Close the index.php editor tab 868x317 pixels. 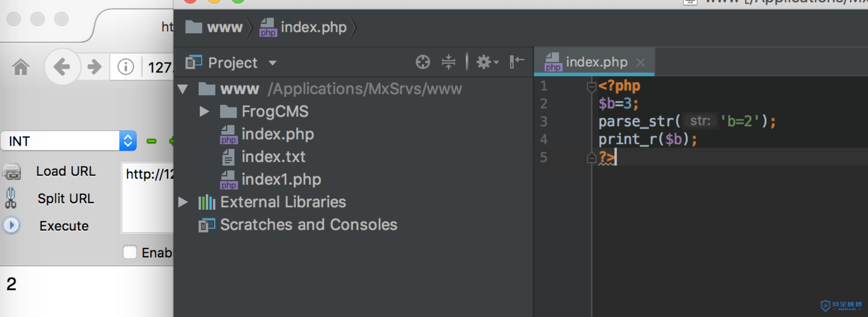click(641, 63)
